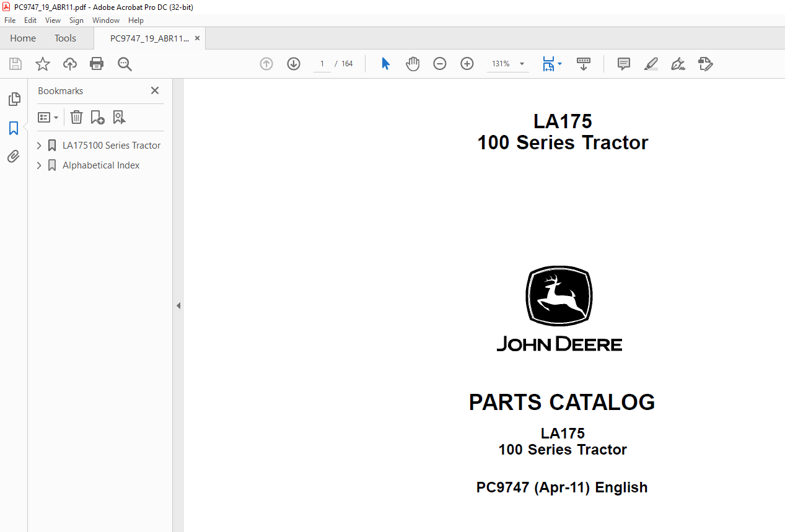The image size is (785, 532).
Task: Go to next page arrow
Action: pyautogui.click(x=294, y=64)
